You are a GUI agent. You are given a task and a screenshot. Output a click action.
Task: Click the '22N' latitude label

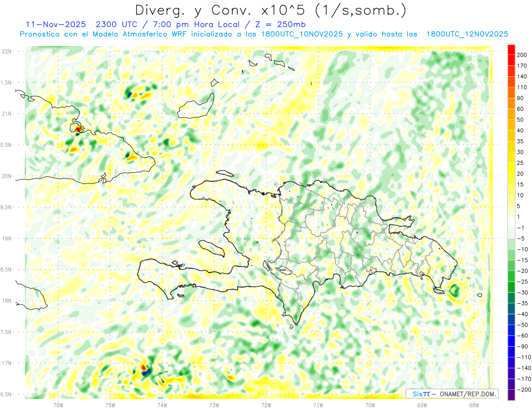tap(6, 51)
